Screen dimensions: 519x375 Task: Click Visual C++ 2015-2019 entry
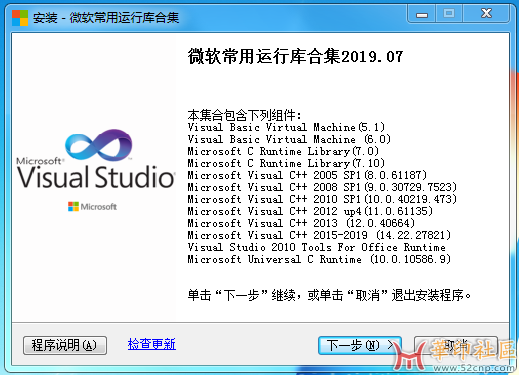pyautogui.click(x=319, y=235)
